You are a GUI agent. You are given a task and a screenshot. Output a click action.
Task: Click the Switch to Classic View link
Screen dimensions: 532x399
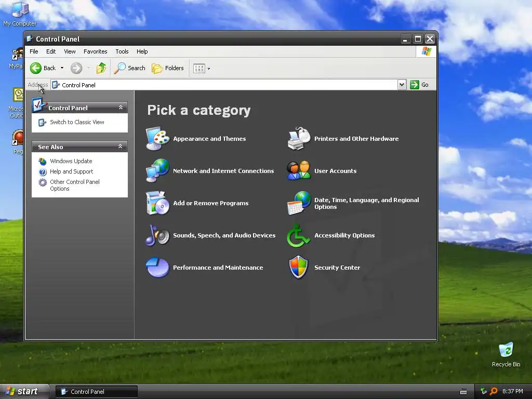pos(77,122)
